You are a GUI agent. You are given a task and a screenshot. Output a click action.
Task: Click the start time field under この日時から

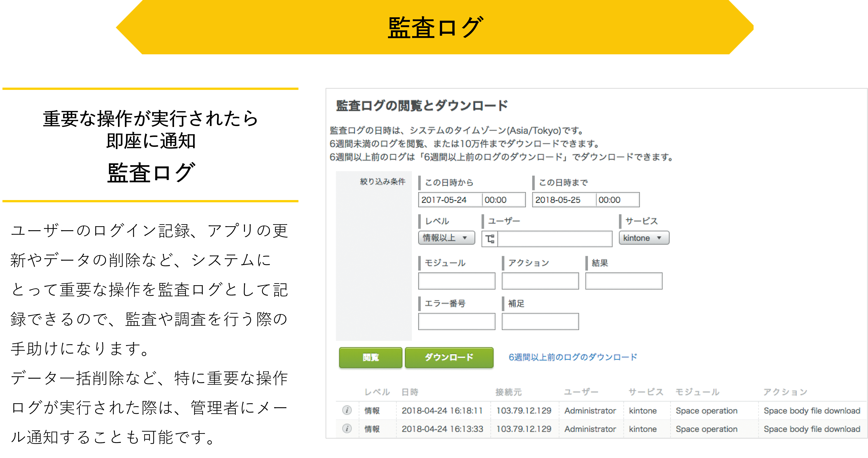coord(503,200)
